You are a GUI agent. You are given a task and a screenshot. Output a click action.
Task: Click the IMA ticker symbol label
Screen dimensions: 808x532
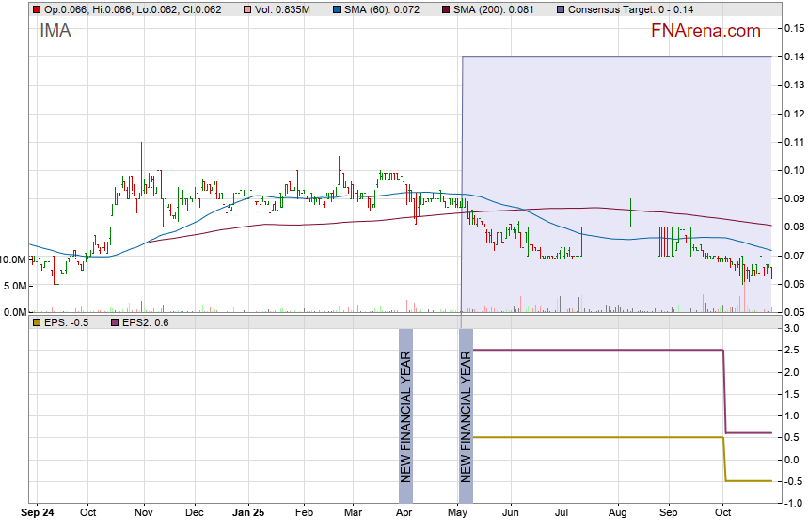(55, 31)
